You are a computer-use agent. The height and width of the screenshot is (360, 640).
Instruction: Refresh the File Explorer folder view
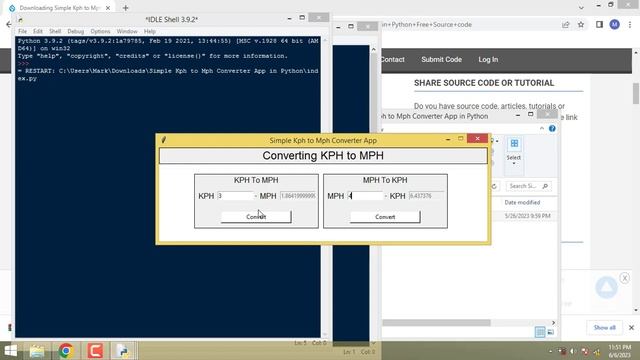494,186
